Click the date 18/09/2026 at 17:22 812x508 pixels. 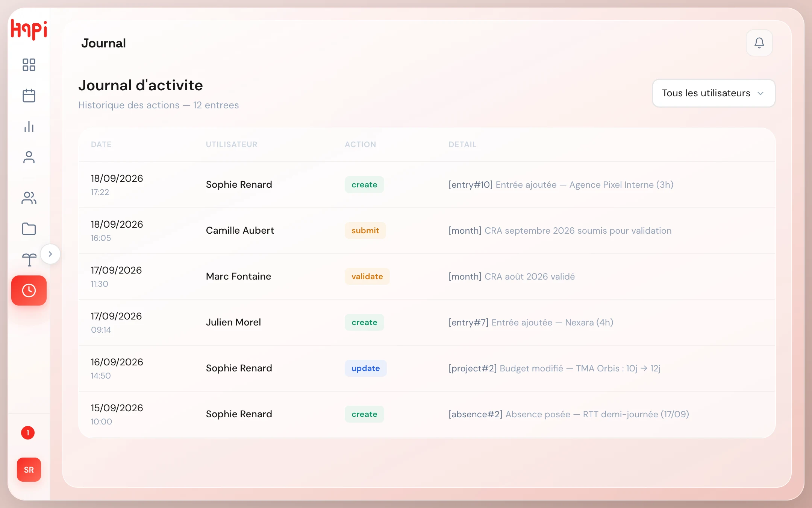[x=117, y=178]
